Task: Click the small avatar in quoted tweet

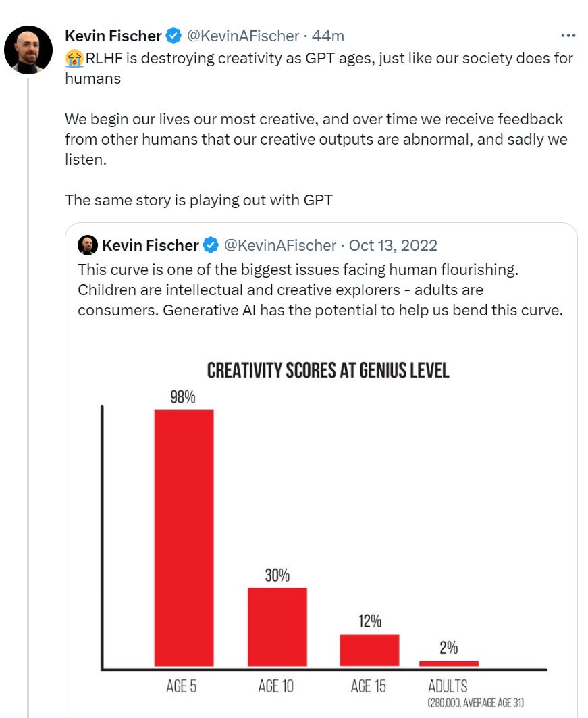Action: click(x=87, y=245)
